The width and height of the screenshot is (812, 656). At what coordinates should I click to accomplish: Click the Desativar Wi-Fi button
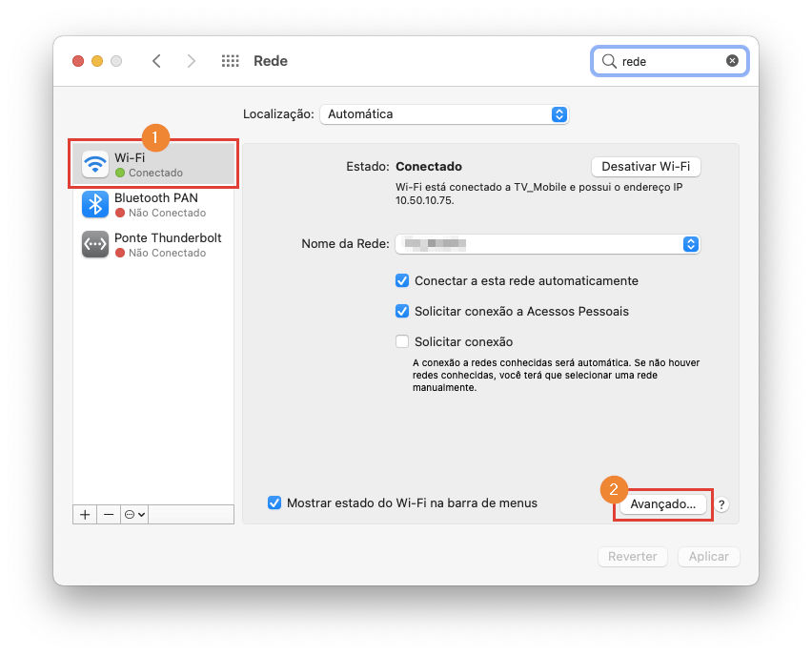coord(646,166)
